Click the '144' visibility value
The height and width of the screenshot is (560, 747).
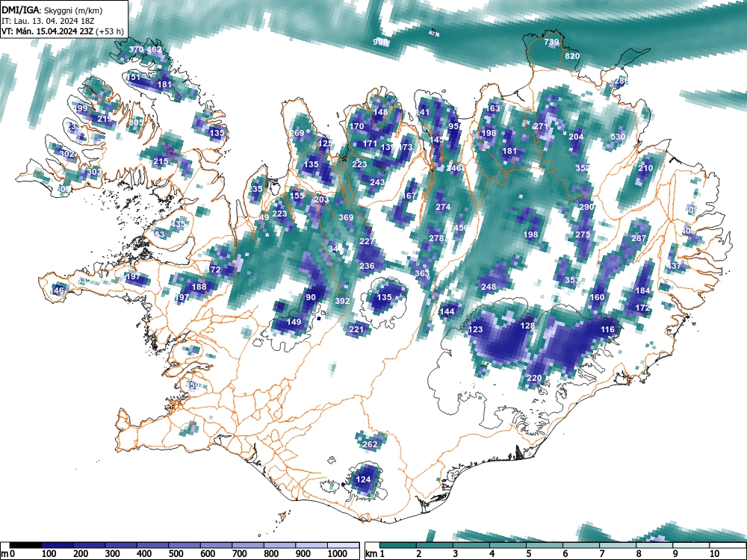(447, 311)
